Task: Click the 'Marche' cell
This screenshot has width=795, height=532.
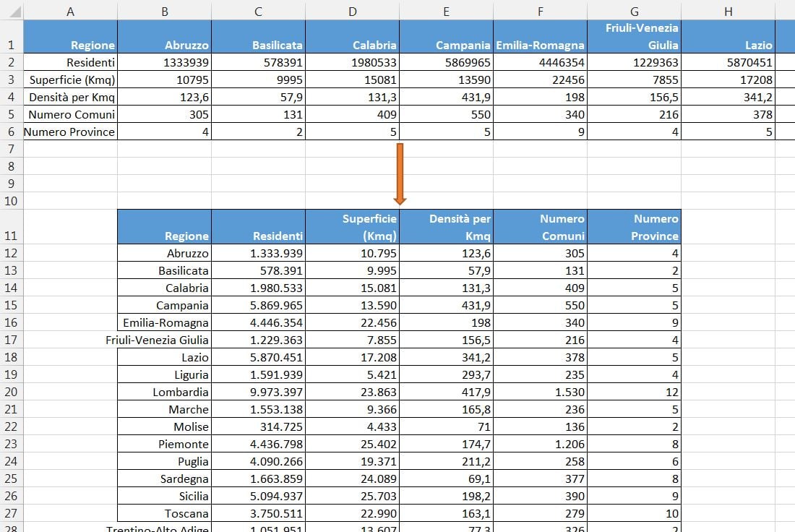Action: [x=164, y=409]
